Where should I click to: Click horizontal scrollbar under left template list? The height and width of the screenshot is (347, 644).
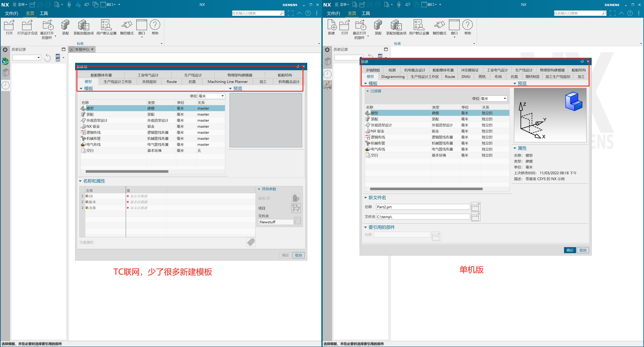127,171
